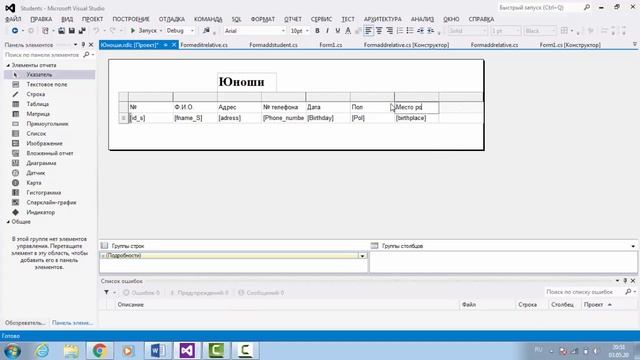Open the ПОСТРОЕНИЕ menu
640x360 pixels.
click(131, 19)
